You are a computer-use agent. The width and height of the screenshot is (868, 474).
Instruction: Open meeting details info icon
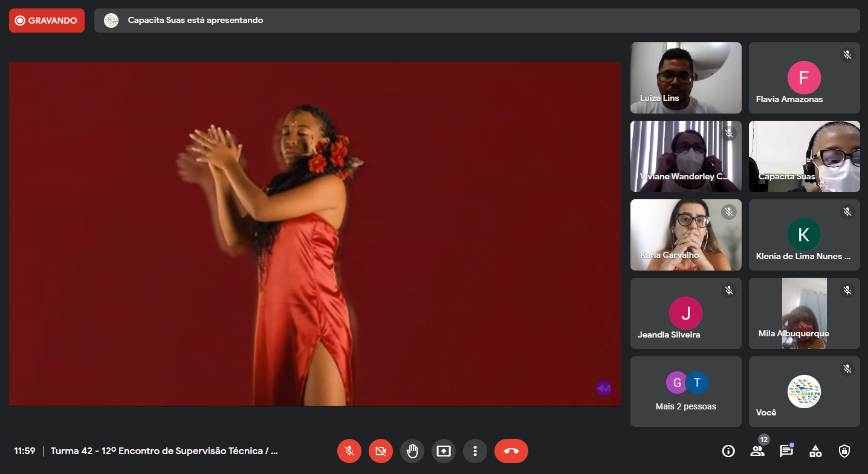coord(728,451)
